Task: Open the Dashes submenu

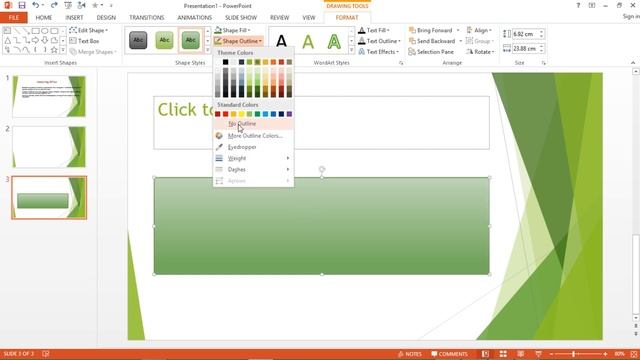Action: pos(253,169)
